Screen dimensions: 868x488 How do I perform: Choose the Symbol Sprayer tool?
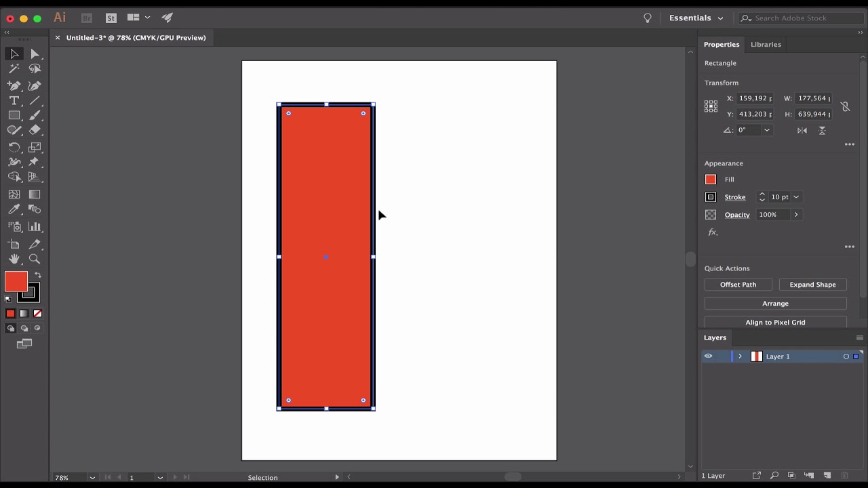click(14, 227)
